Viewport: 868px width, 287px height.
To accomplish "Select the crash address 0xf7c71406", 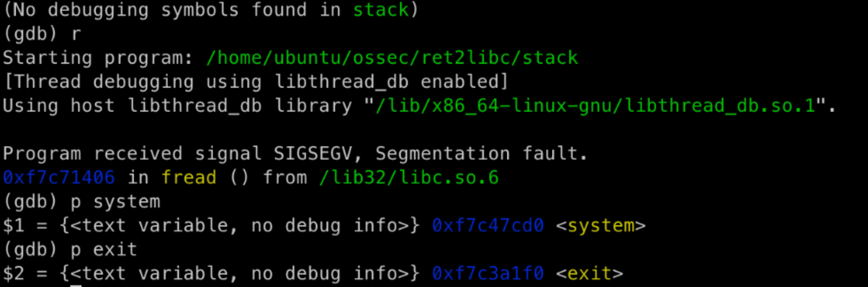I will (59, 178).
